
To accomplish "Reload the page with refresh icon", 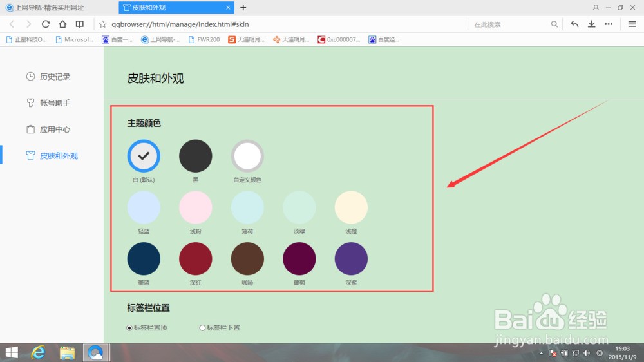I will tap(46, 24).
